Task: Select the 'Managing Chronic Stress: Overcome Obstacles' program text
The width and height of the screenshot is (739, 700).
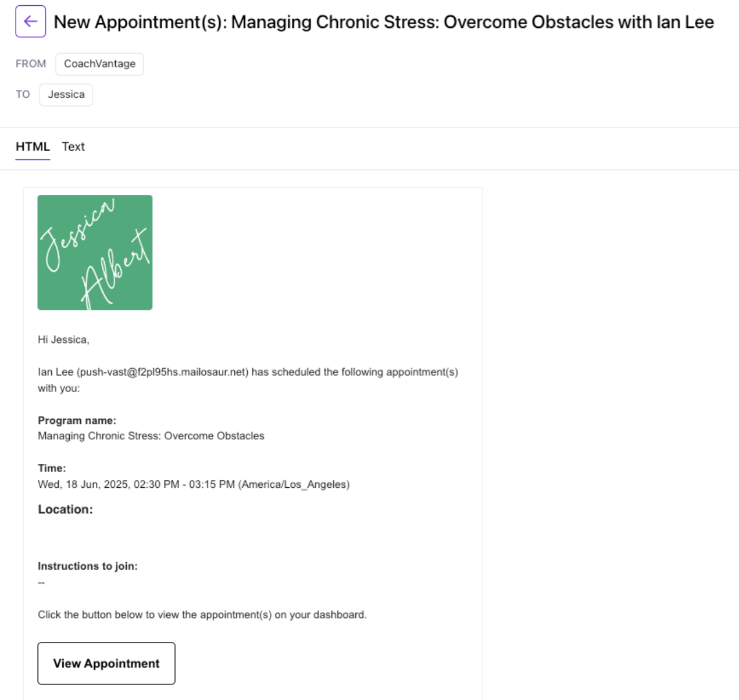Action: click(x=151, y=436)
